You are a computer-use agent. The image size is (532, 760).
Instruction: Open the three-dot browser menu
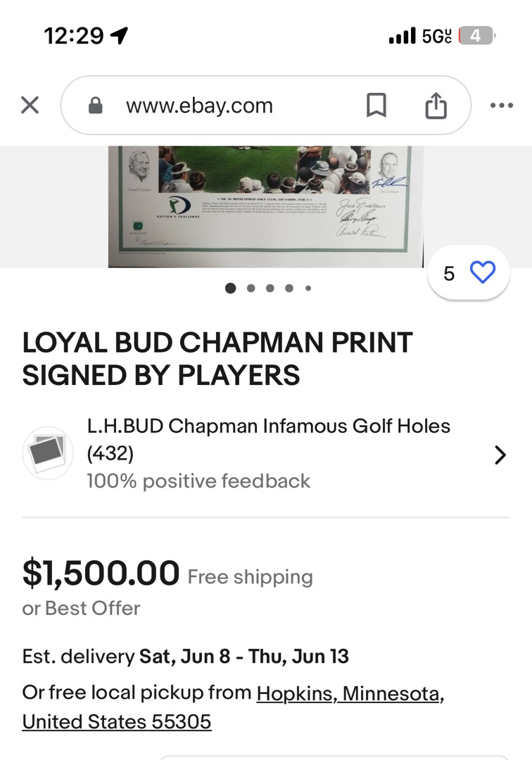(502, 105)
